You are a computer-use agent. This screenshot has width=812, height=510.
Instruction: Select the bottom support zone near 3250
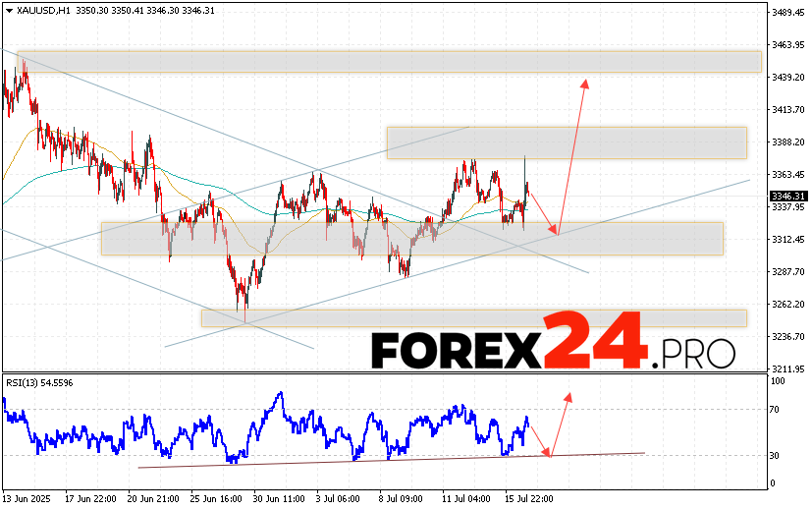click(473, 317)
